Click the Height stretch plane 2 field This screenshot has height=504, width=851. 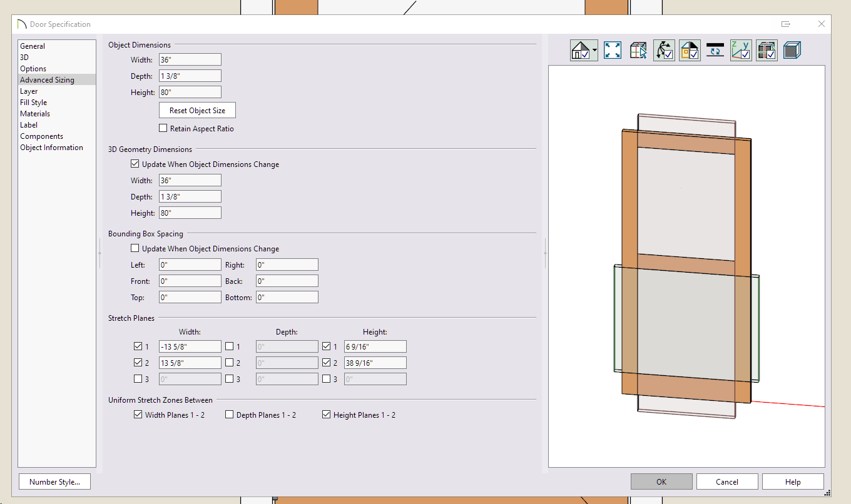375,363
